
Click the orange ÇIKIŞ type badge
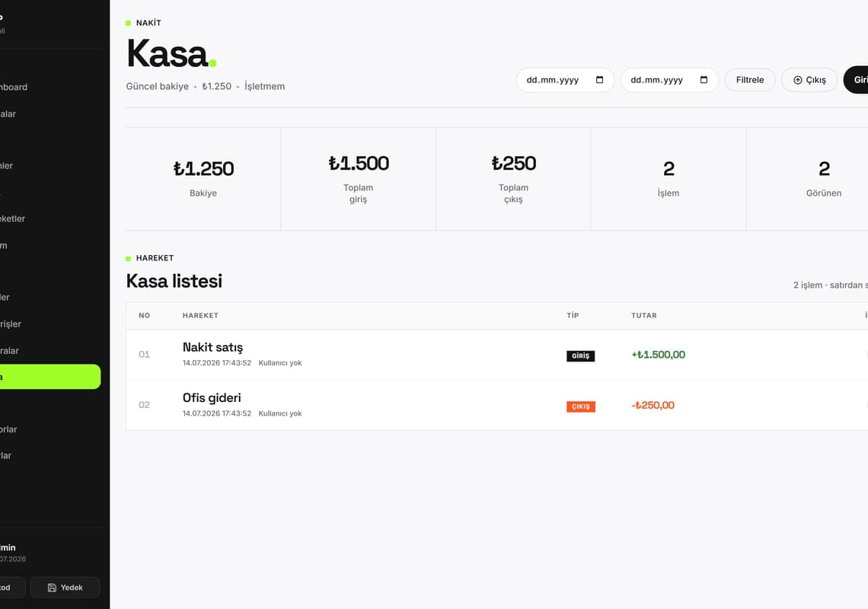point(581,407)
